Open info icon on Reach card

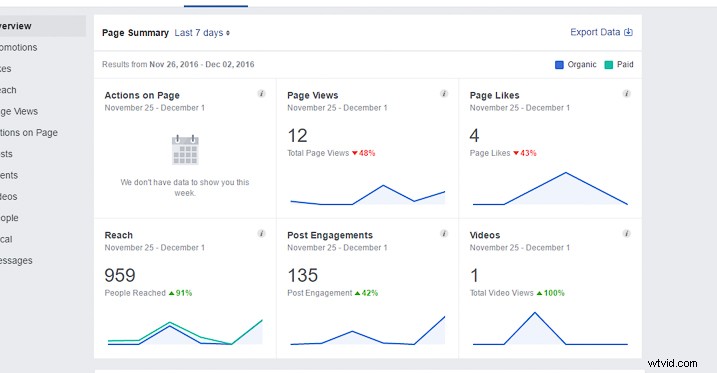click(262, 234)
